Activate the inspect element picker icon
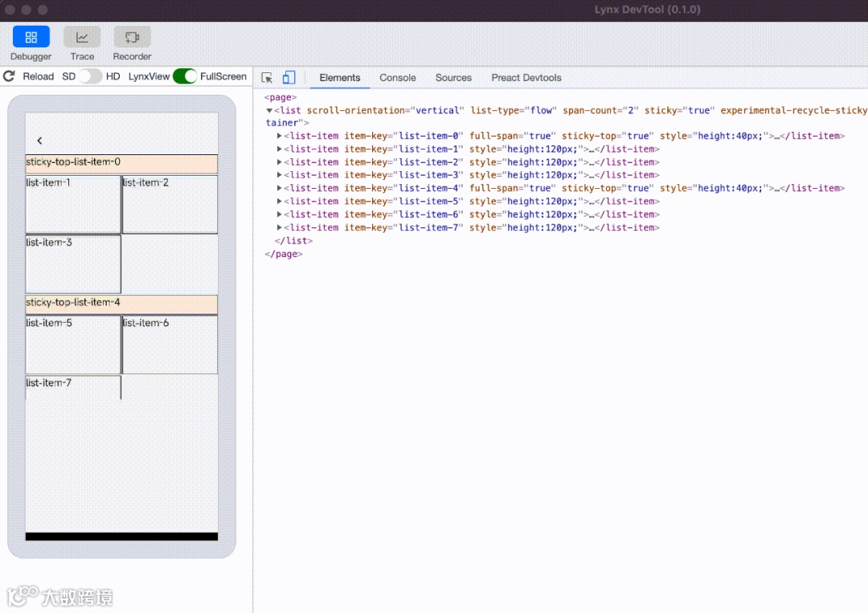The image size is (868, 613). (267, 78)
